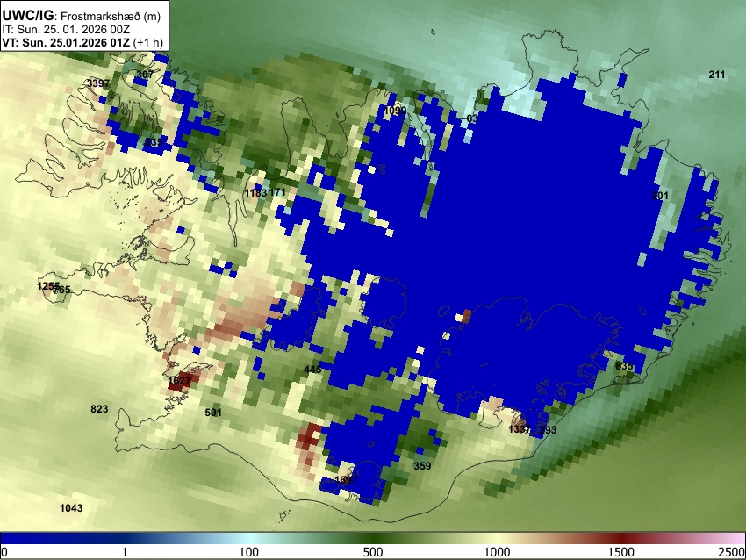Click the color scale label 1000
The image size is (746, 560).
pyautogui.click(x=497, y=552)
